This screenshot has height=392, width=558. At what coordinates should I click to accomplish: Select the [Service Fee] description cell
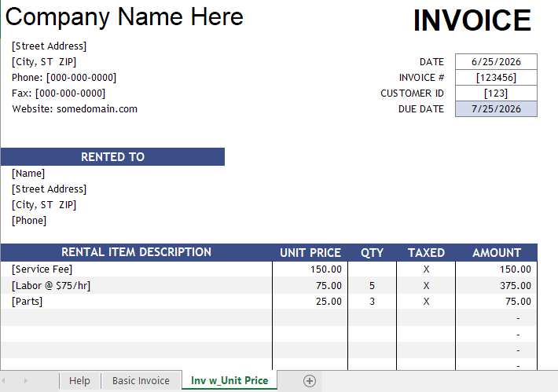(136, 269)
